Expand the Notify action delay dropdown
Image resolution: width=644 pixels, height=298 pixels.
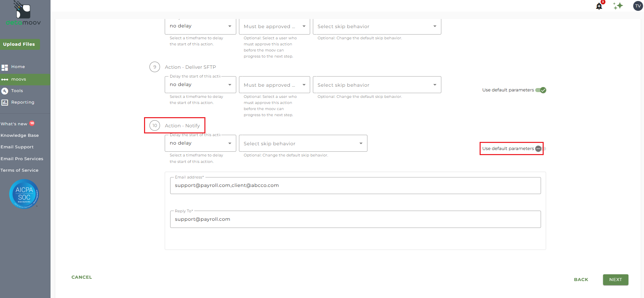200,143
